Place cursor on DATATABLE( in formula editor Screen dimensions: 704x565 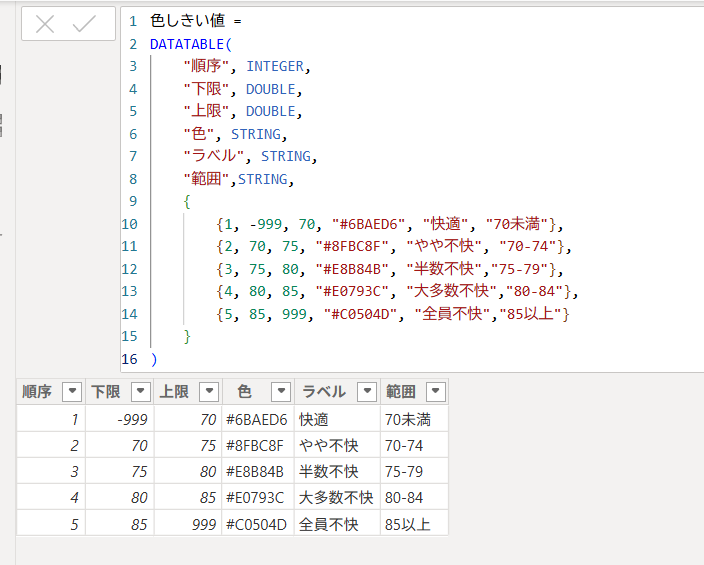click(191, 44)
